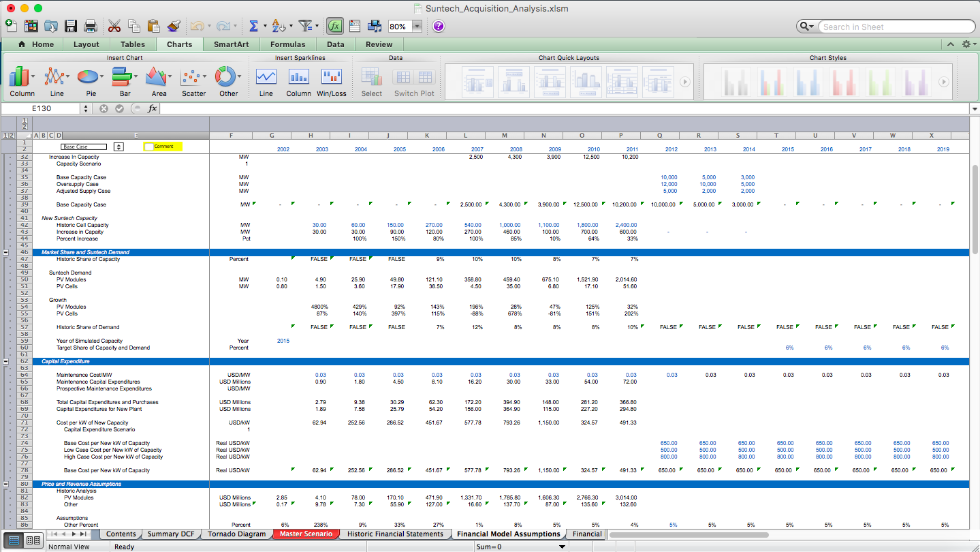Open the Media Browser icon
This screenshot has width=980, height=552.
[x=374, y=26]
